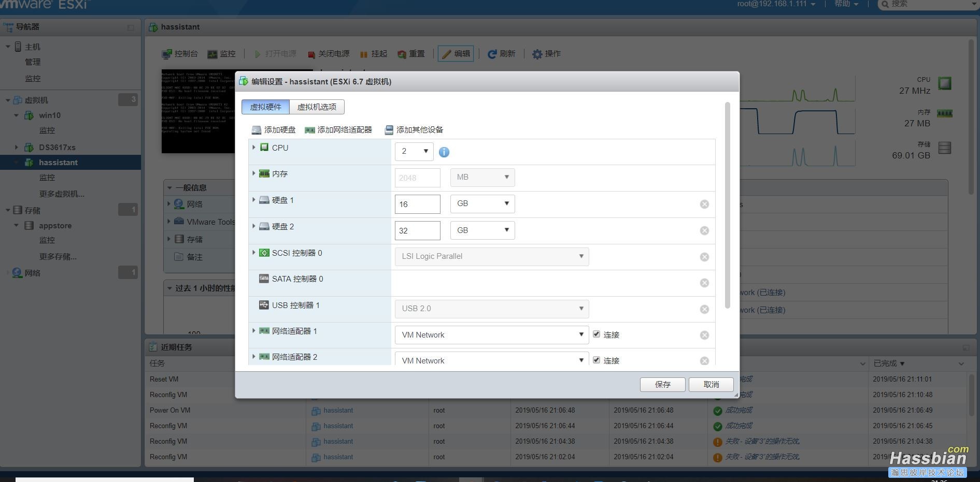Collapse the 存储 navigator group
The width and height of the screenshot is (980, 482).
[8, 210]
